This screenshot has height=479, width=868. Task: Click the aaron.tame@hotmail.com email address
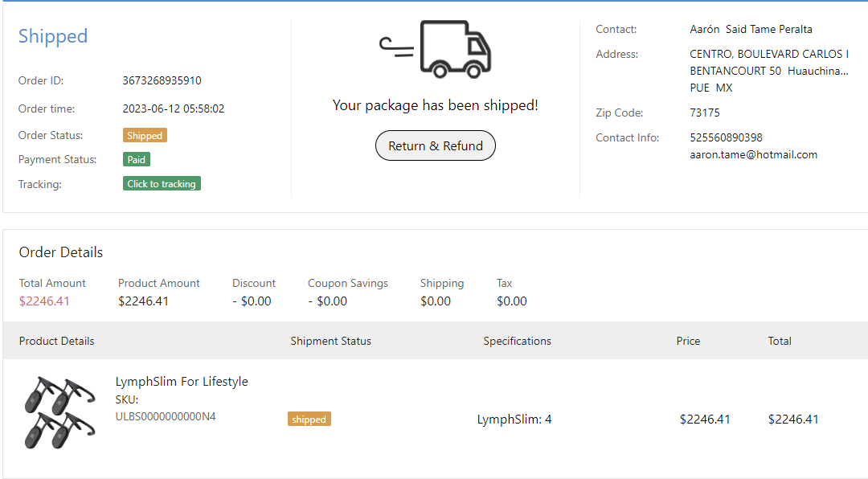[753, 154]
